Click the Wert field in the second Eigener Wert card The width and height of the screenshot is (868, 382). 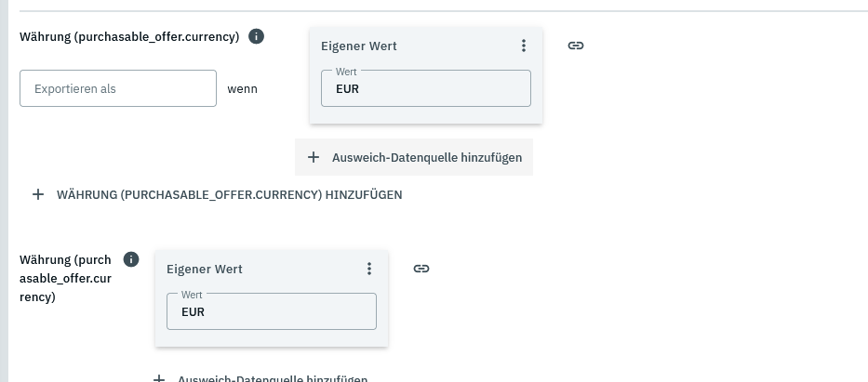pyautogui.click(x=272, y=312)
